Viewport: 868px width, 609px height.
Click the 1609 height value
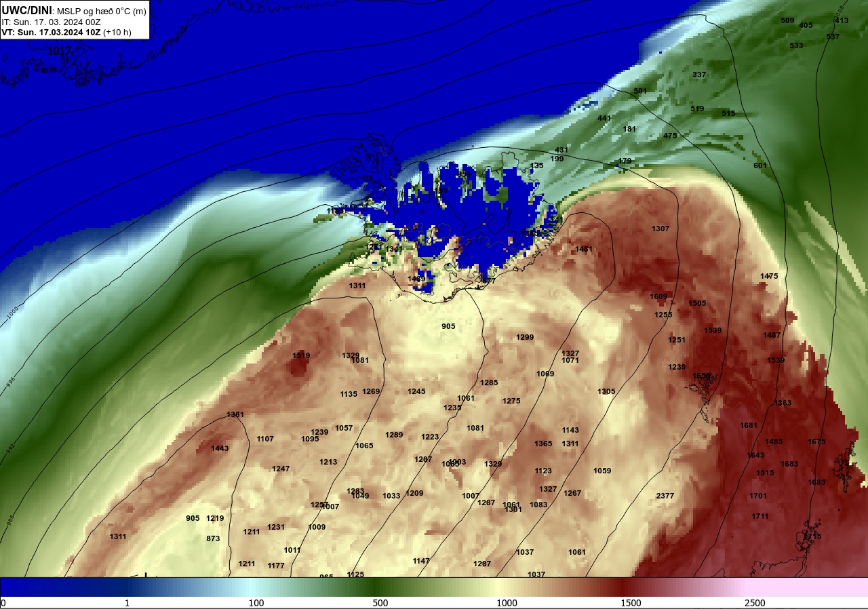pos(658,296)
